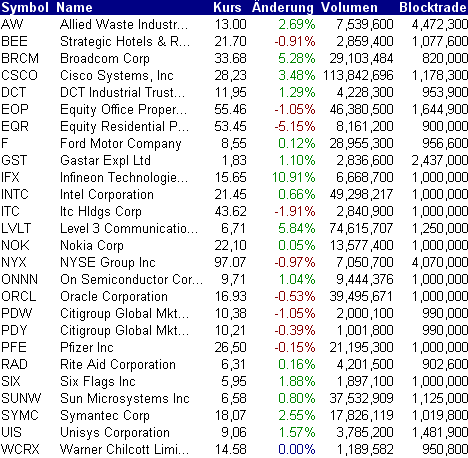468x458 pixels.
Task: Select Allied Waste Industr... name
Action: [x=124, y=24]
